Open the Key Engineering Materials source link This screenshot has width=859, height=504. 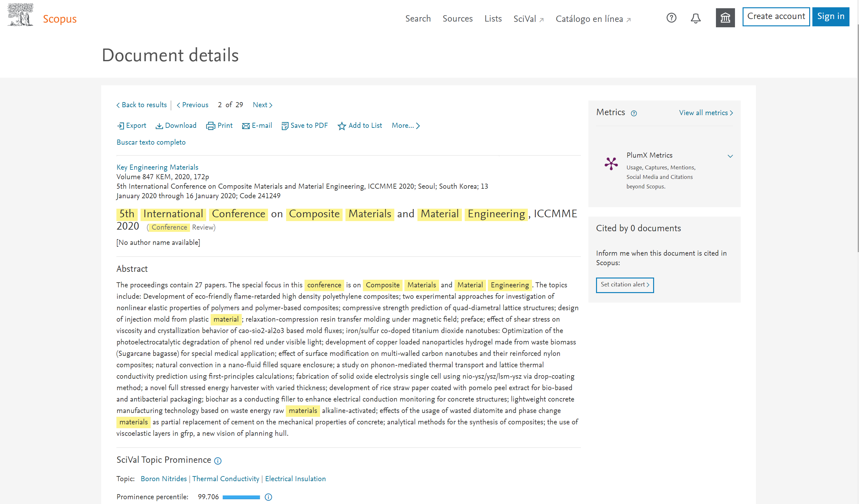click(157, 167)
